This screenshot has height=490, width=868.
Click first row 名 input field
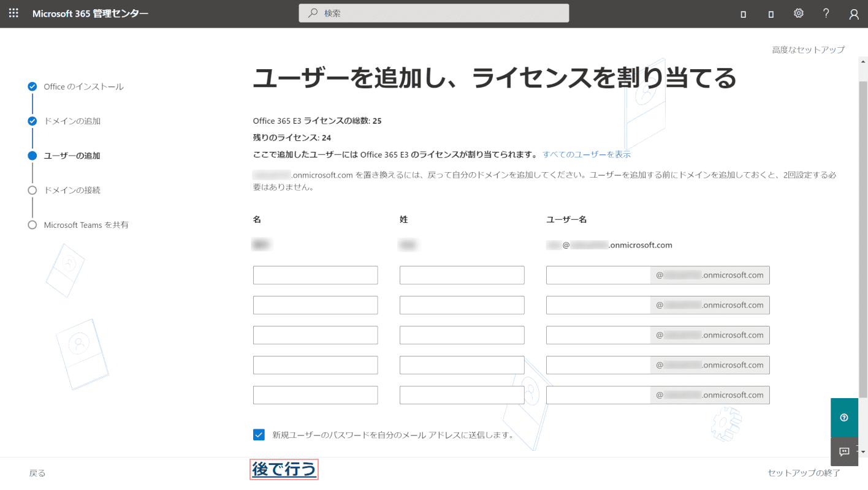point(315,275)
